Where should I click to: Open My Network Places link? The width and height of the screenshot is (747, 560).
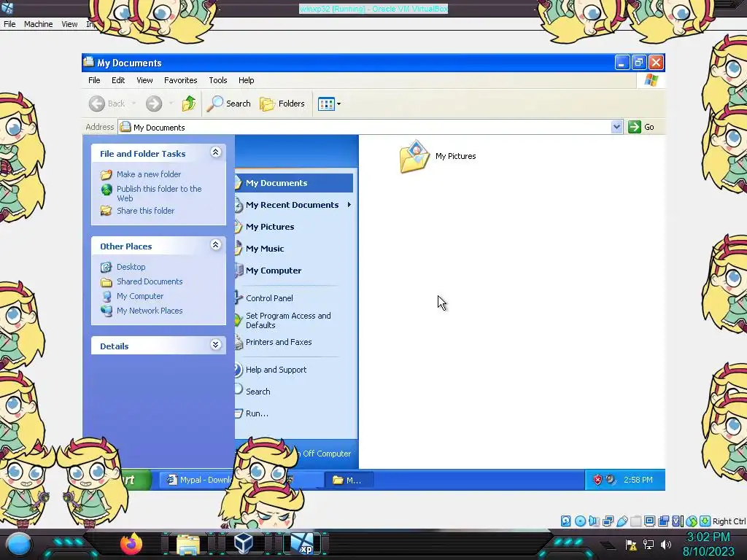[x=150, y=311]
